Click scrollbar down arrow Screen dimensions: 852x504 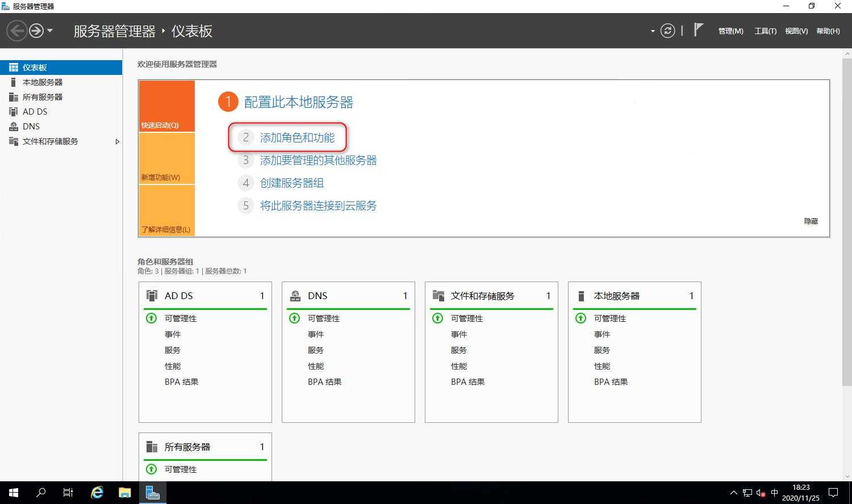[x=847, y=477]
